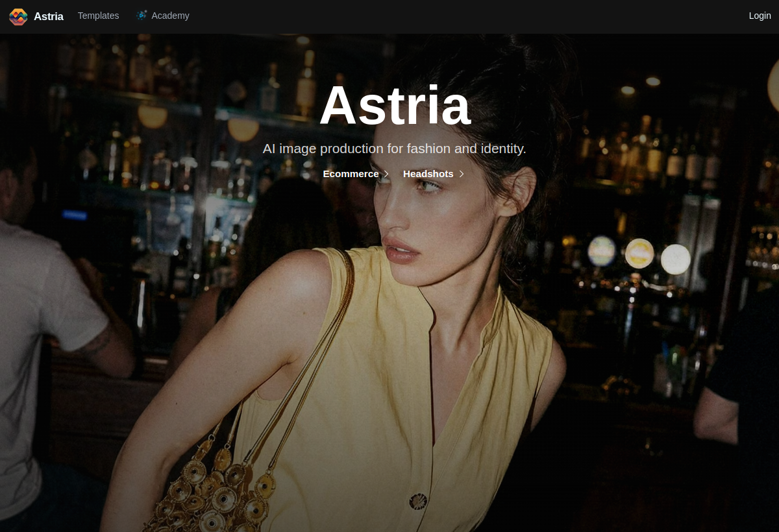Click the Astria hexagon logo icon
Image resolution: width=779 pixels, height=532 pixels.
tap(18, 17)
